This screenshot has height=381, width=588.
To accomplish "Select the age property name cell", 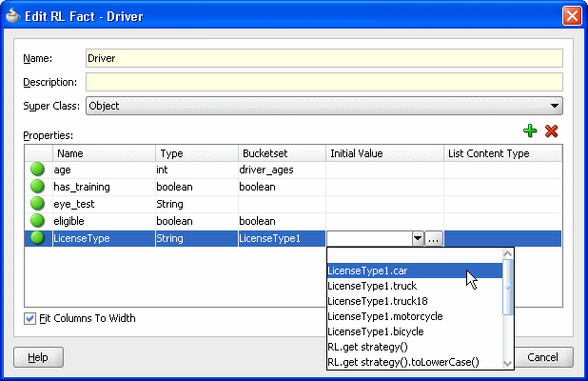I will 104,170.
